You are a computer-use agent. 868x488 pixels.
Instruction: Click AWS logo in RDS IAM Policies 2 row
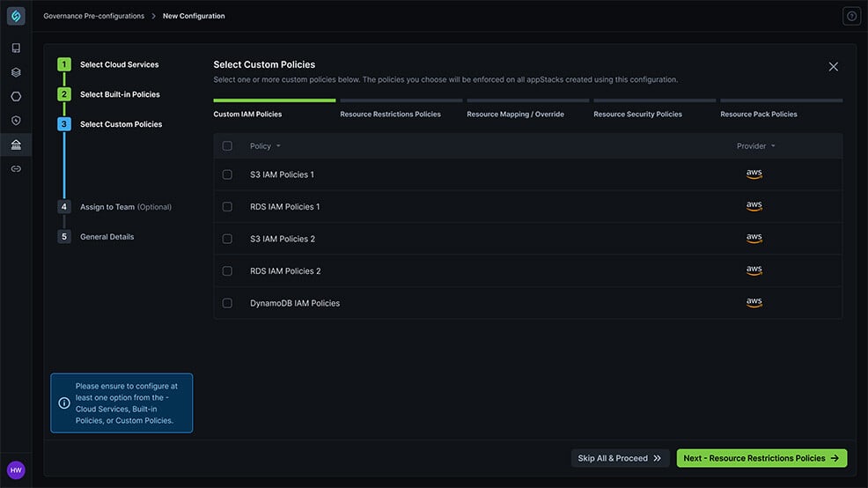(754, 270)
